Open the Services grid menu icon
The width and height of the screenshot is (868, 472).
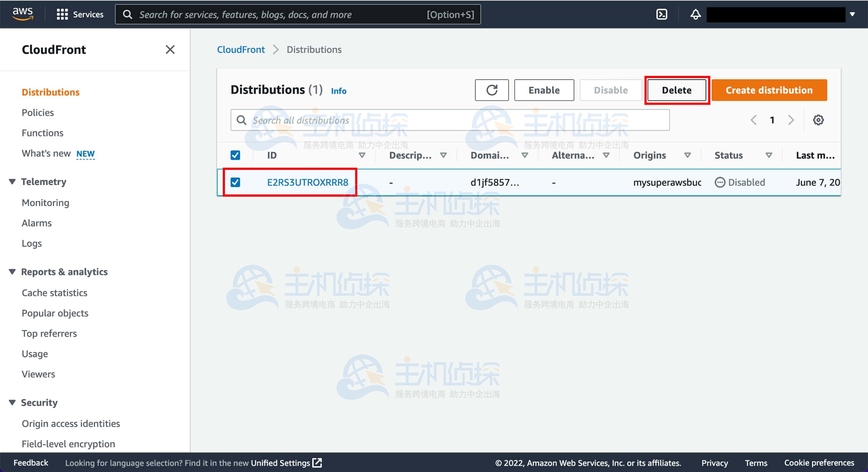click(62, 14)
